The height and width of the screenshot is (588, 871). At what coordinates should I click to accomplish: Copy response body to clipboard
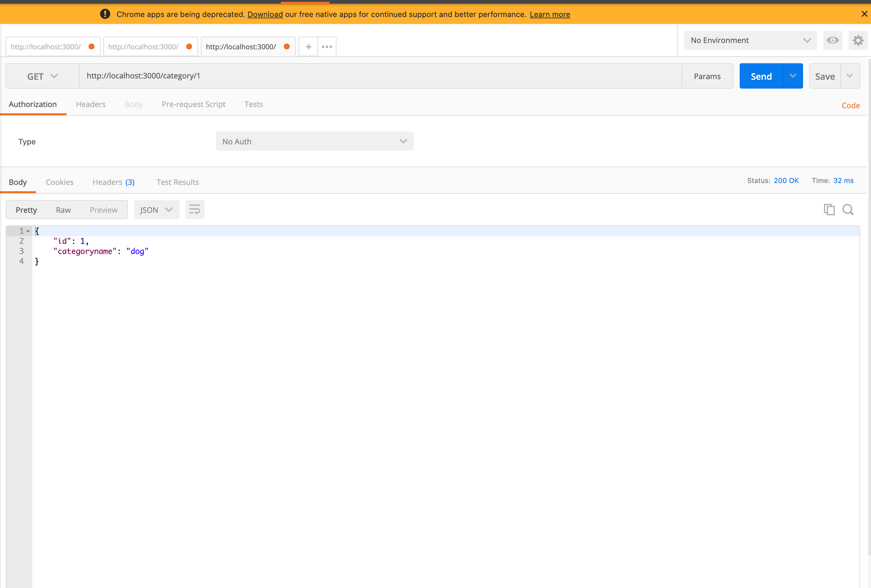(x=829, y=210)
